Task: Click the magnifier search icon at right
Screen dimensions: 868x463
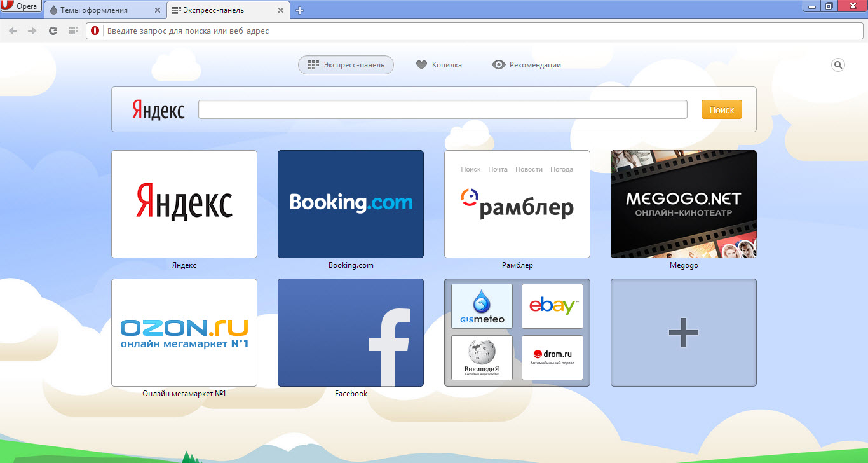Action: coord(838,65)
